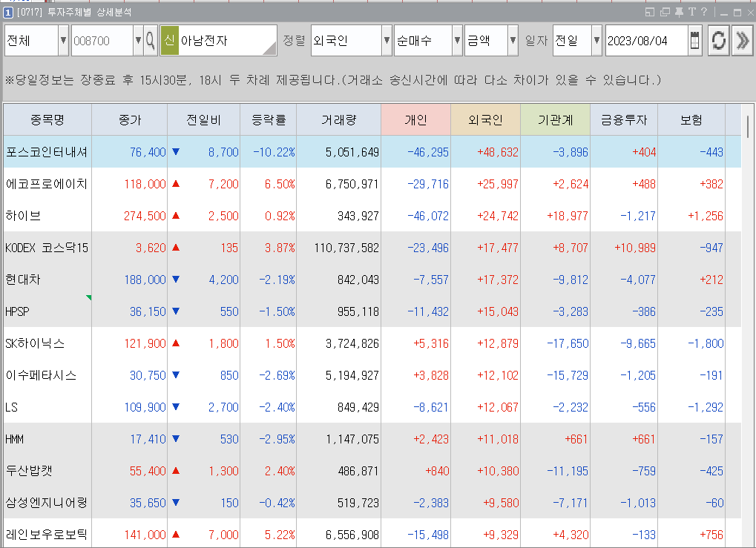This screenshot has height=548, width=756.
Task: Sort by 등락률 column header
Action: point(268,119)
